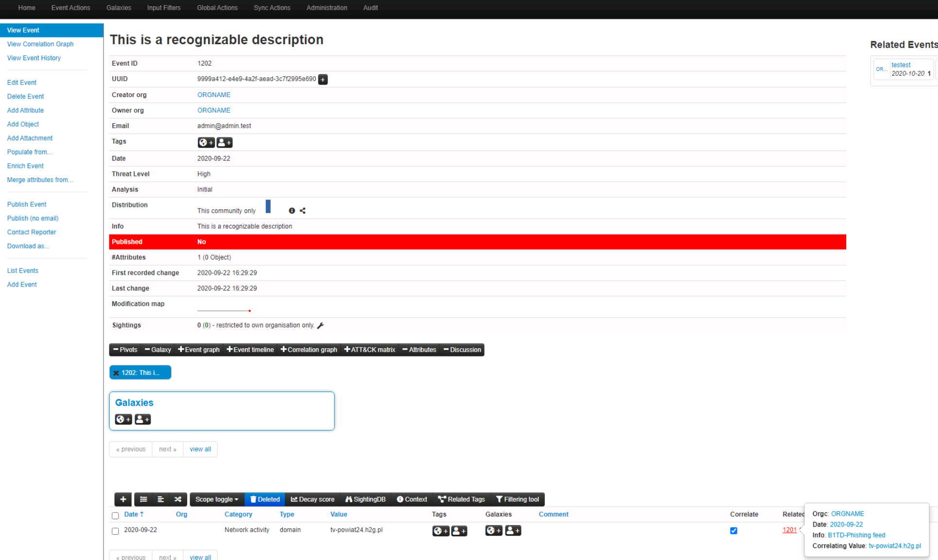Click the Publish Event sidebar link

pos(27,204)
